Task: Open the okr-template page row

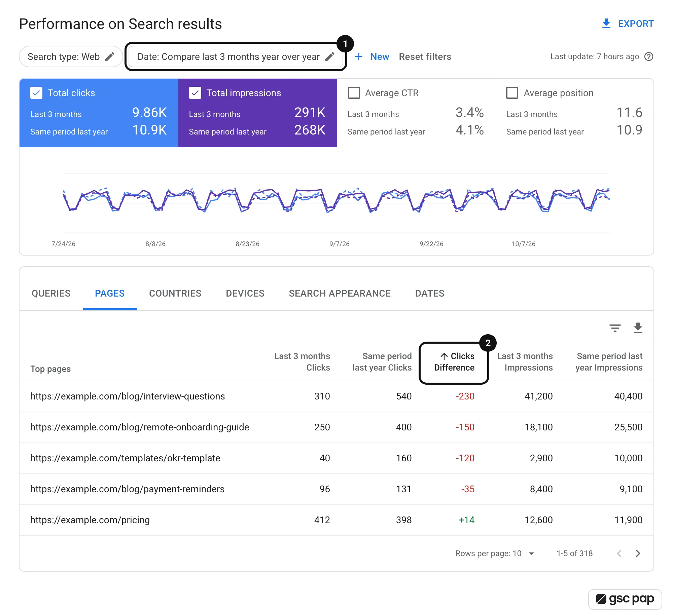Action: pyautogui.click(x=336, y=458)
